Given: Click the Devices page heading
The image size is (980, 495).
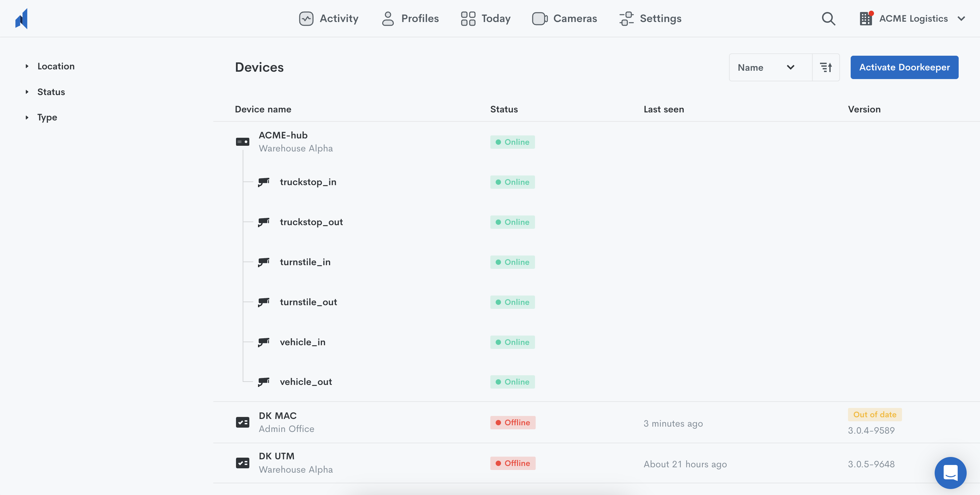Looking at the screenshot, I should tap(259, 67).
